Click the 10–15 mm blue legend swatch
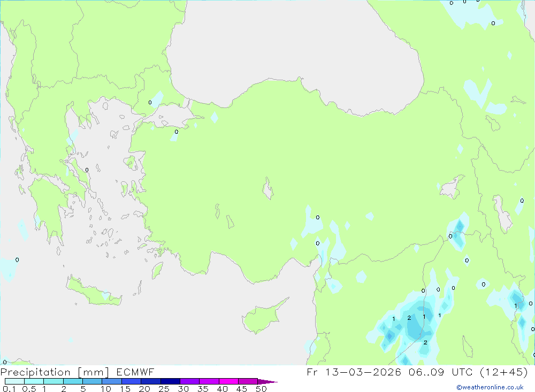Image resolution: width=535 pixels, height=392 pixels. tap(112, 381)
